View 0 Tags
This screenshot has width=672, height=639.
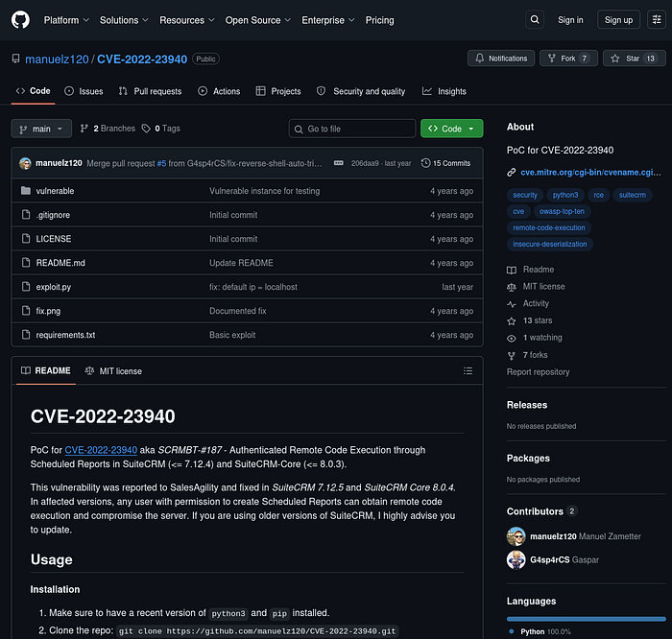161,129
